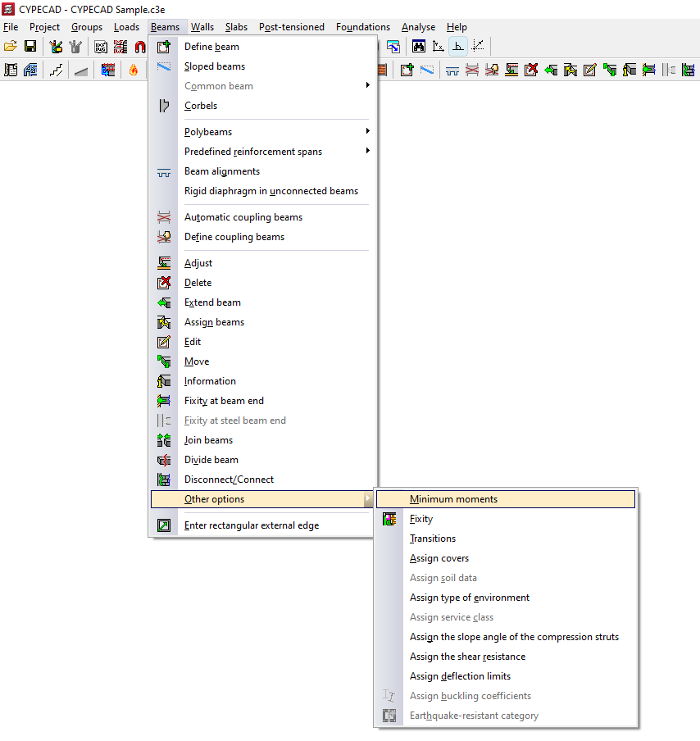Image resolution: width=700 pixels, height=741 pixels.
Task: Select Transitions in the submenu
Action: (506, 539)
